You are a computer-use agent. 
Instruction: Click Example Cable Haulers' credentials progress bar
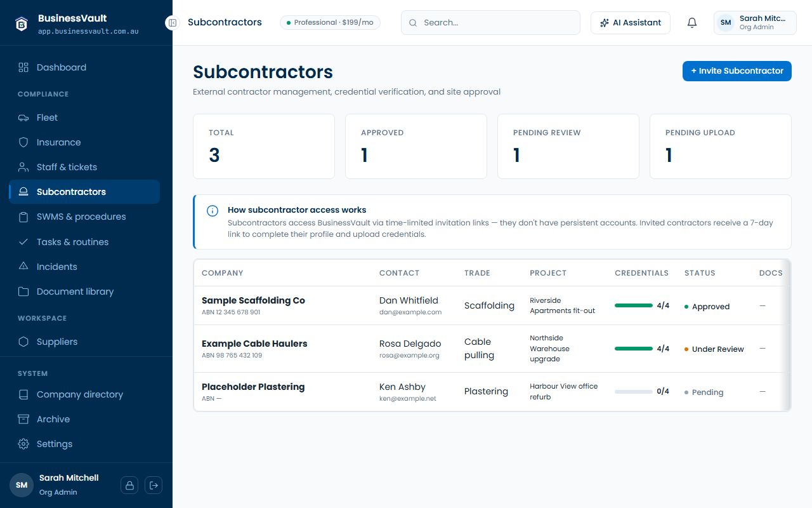click(634, 349)
